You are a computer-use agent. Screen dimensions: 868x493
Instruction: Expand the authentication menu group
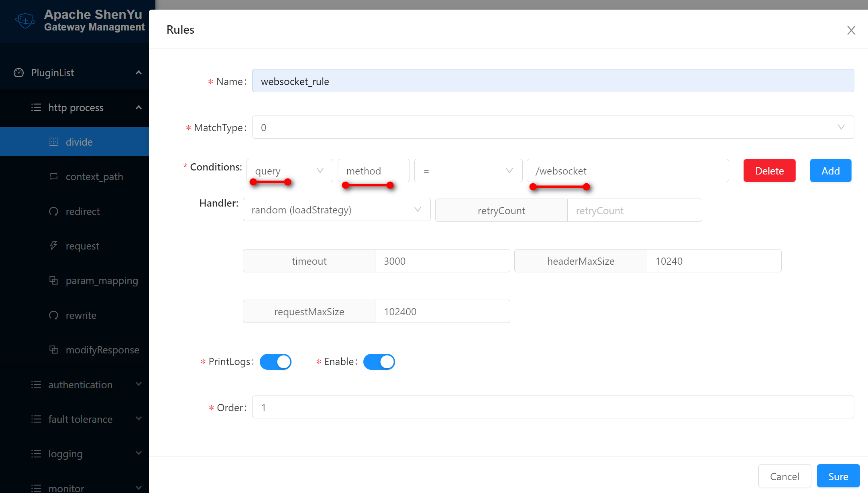click(x=80, y=385)
